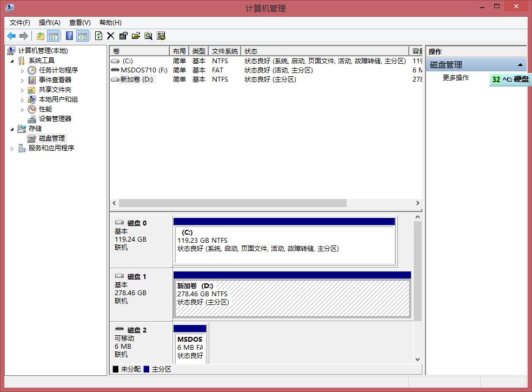Select 磁盘管理 in the tree
Image resolution: width=532 pixels, height=392 pixels.
pos(52,138)
